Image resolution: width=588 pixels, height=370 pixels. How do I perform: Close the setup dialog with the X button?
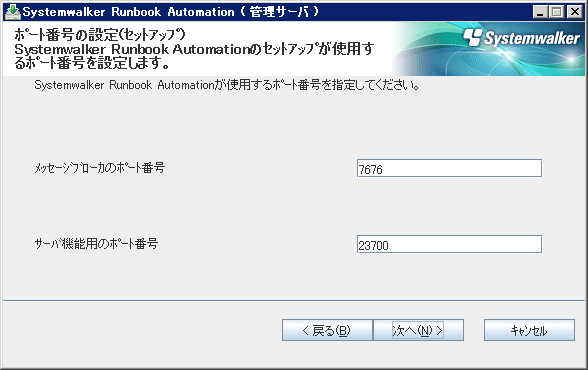pos(574,12)
